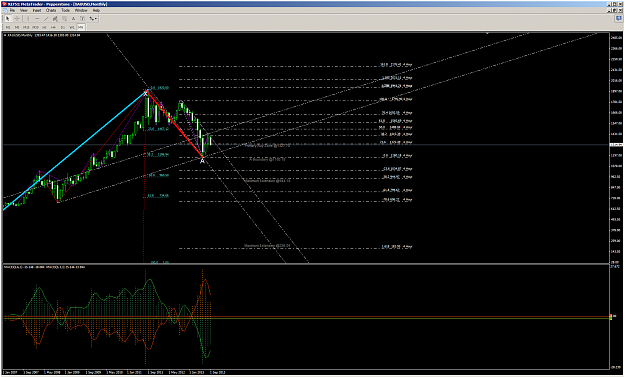This screenshot has height=377, width=625.
Task: Open the Window menu
Action: pyautogui.click(x=81, y=10)
